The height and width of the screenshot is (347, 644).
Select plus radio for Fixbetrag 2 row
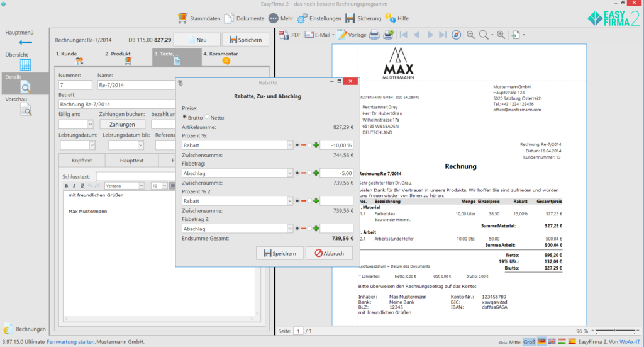point(309,229)
